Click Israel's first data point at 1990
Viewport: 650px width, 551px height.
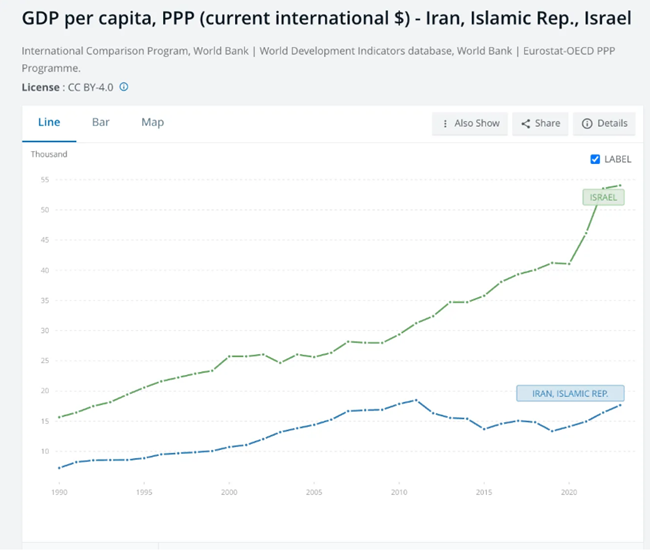pyautogui.click(x=61, y=417)
